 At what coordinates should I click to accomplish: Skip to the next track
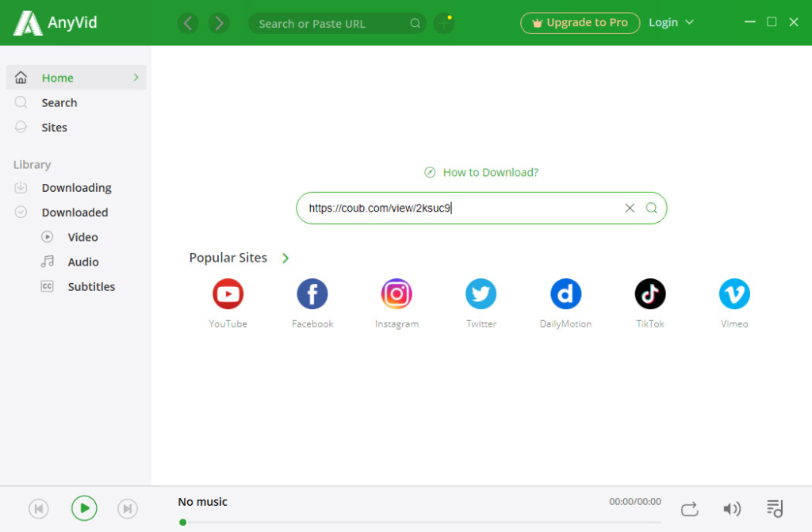pyautogui.click(x=128, y=509)
